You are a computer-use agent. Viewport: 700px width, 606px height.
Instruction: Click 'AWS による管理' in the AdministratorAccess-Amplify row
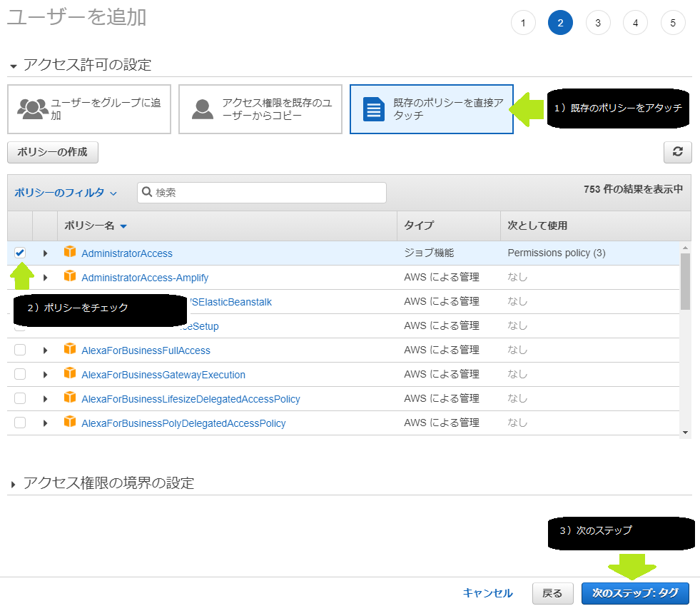(442, 277)
